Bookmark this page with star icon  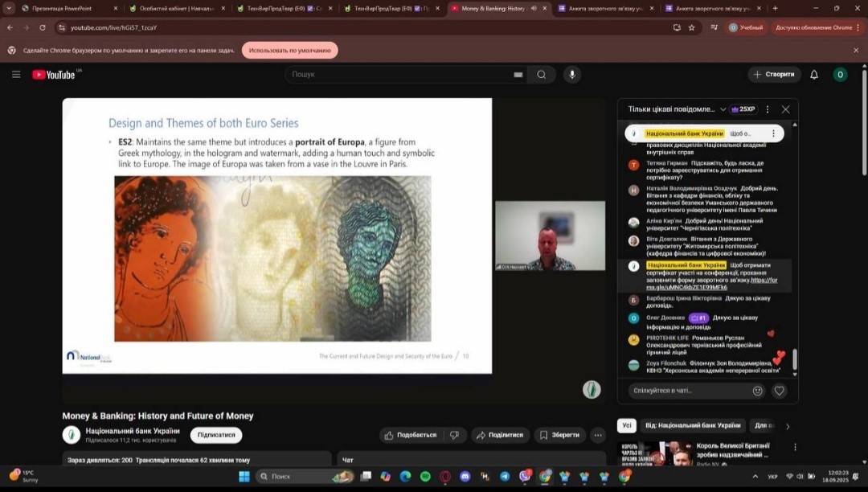691,27
